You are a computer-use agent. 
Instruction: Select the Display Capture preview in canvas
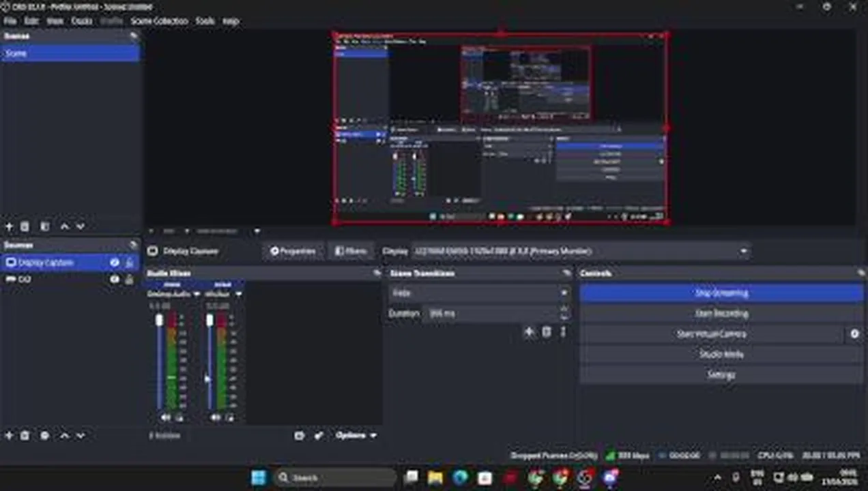pyautogui.click(x=500, y=128)
